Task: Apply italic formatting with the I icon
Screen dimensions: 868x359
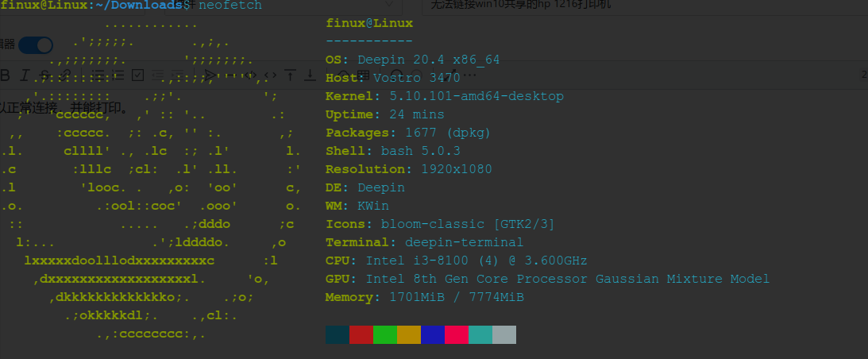Action: [25, 75]
